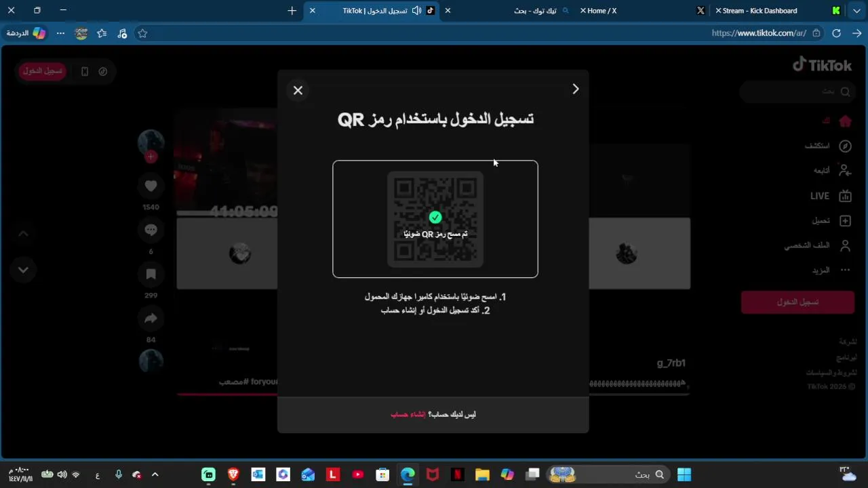Open the favorites list toolbar icon
This screenshot has height=488, width=868.
click(102, 33)
